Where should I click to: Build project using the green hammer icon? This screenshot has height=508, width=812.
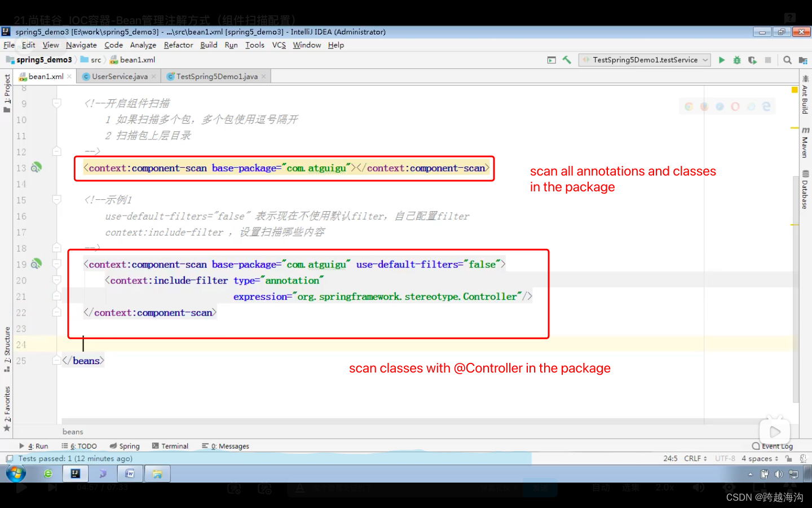tap(567, 60)
